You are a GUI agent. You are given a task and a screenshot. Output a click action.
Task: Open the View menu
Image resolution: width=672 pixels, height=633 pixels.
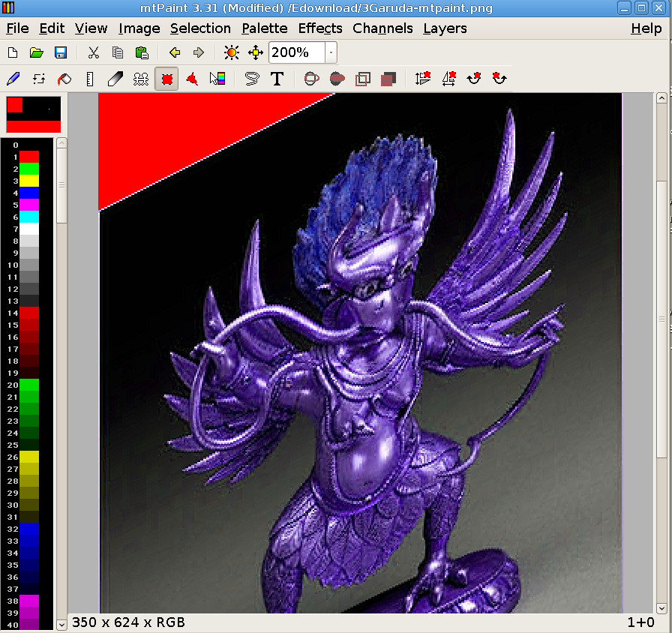point(91,28)
